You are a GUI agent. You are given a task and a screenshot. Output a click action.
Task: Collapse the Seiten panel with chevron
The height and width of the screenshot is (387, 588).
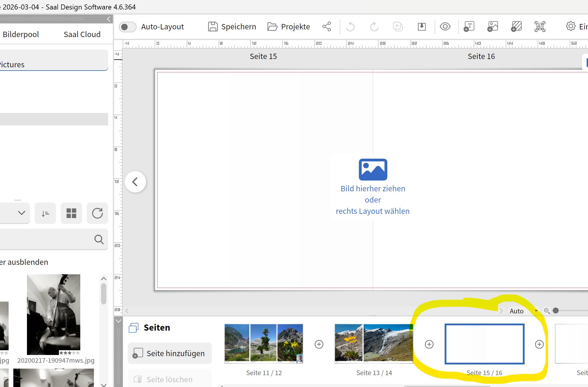click(x=118, y=321)
